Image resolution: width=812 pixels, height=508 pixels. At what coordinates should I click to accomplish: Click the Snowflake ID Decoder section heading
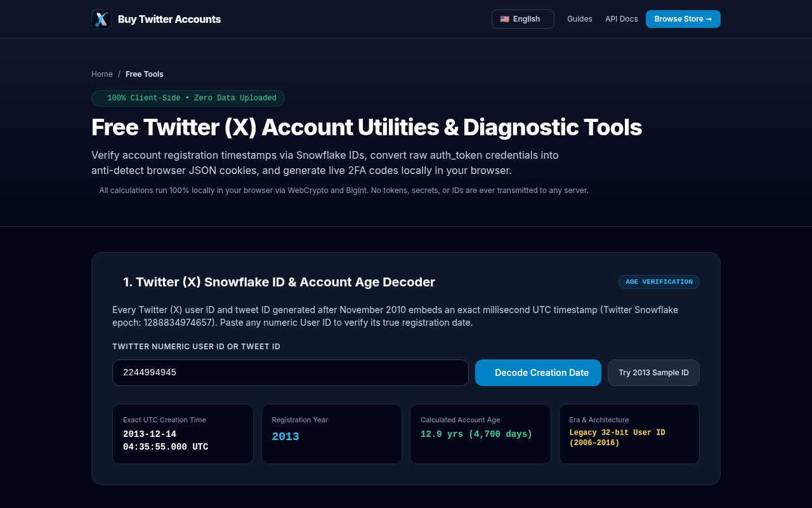coord(279,282)
